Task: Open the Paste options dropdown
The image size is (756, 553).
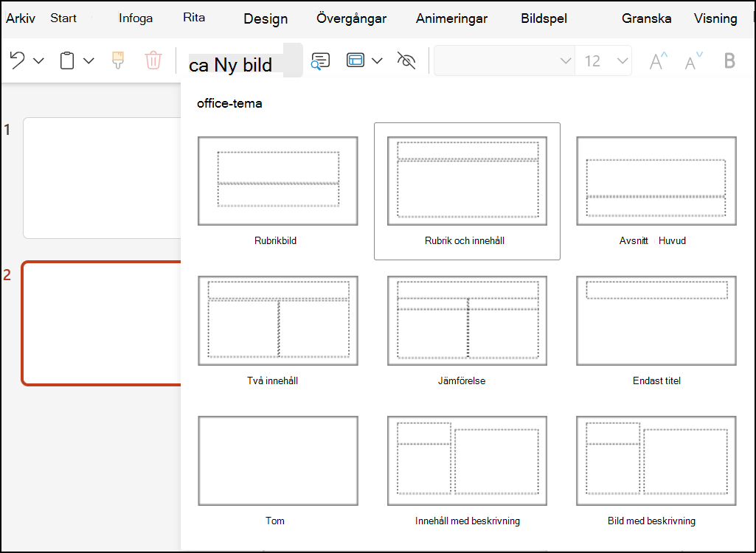Action: pos(89,60)
